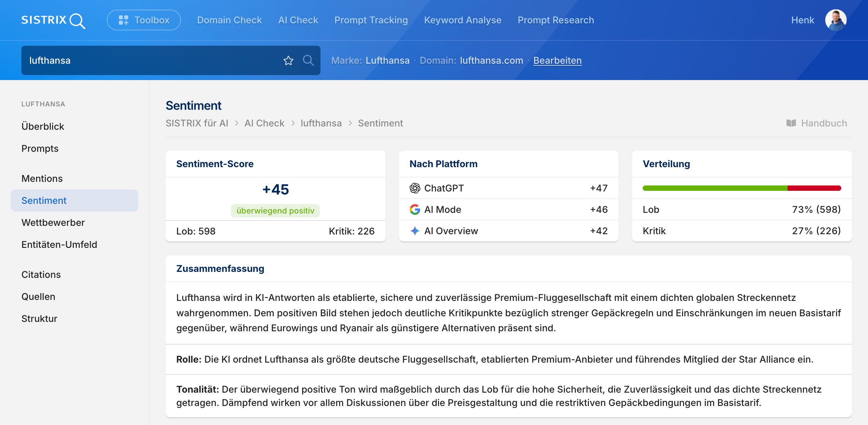
Task: Click the Sentiment-Score card heading
Action: click(x=215, y=164)
